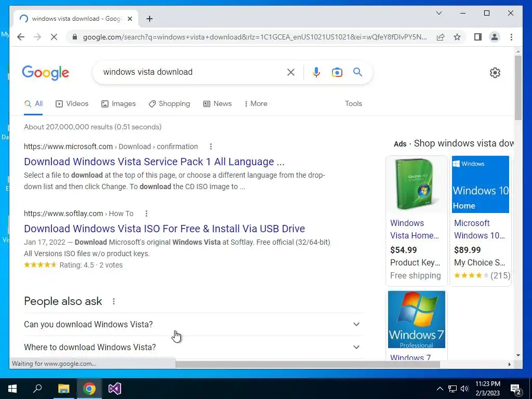Switch to the Videos tab

(x=72, y=104)
